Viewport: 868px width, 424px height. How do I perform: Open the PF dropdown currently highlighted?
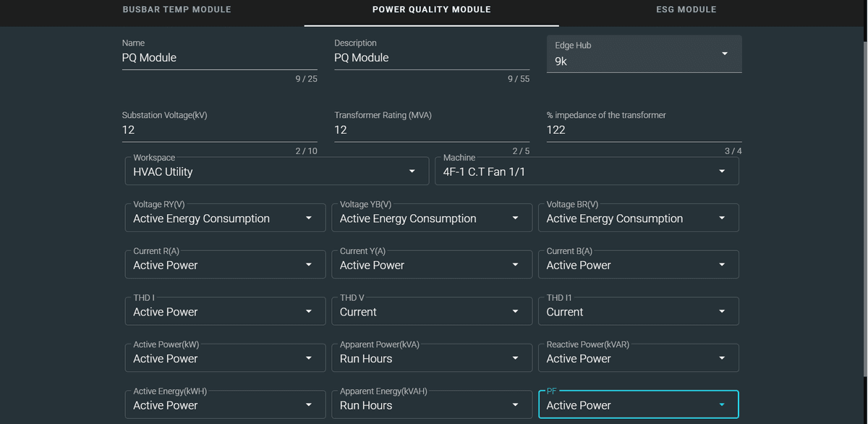723,404
